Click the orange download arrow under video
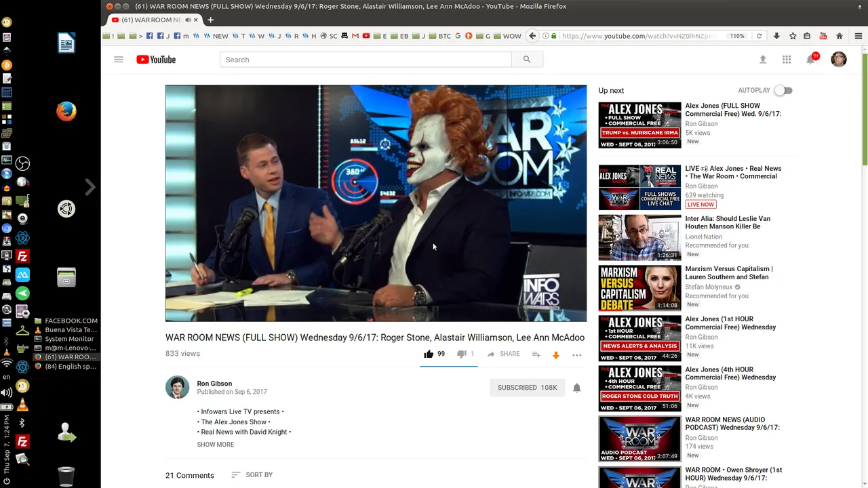The height and width of the screenshot is (488, 868). tap(556, 354)
